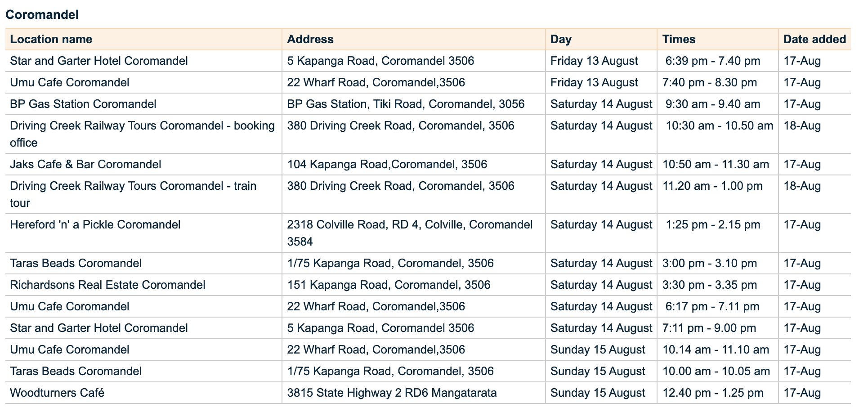The image size is (868, 412).
Task: Click the 12.40 pm - 1.25 pm time
Action: (713, 393)
